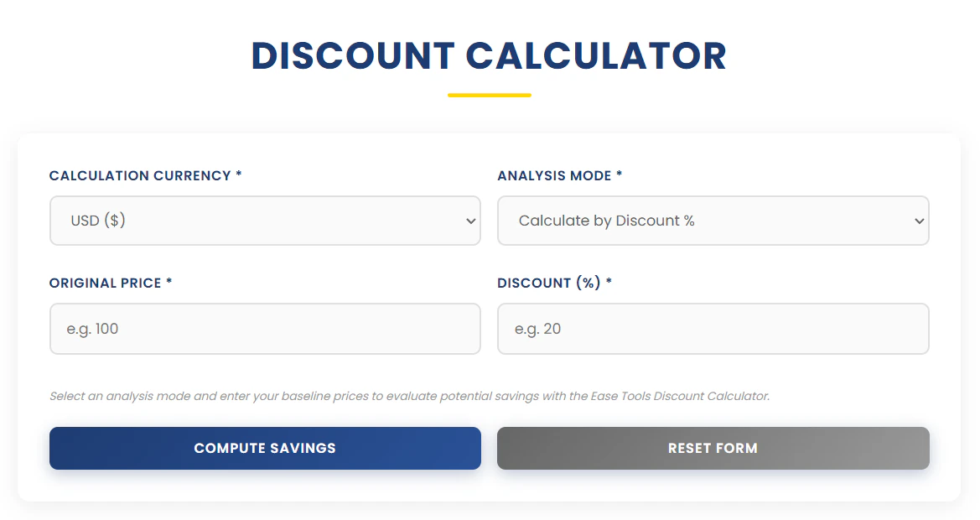This screenshot has height=520, width=980.
Task: Click the Discount Calculator page title
Action: coord(489,56)
